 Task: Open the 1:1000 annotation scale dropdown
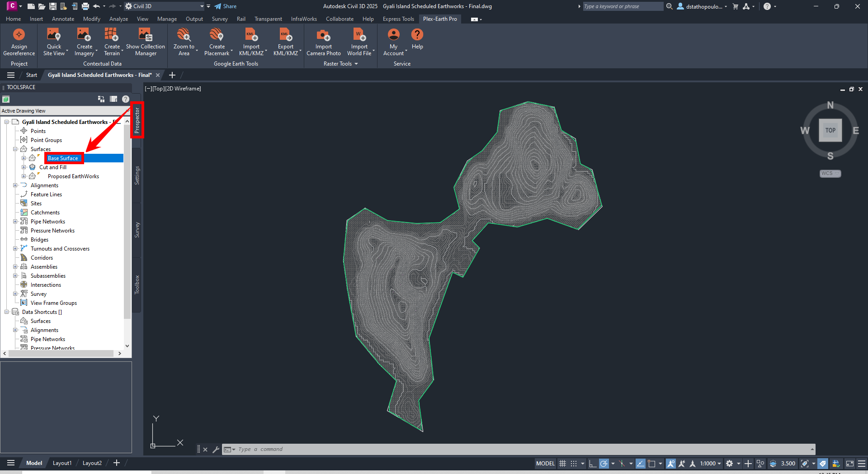(710, 464)
